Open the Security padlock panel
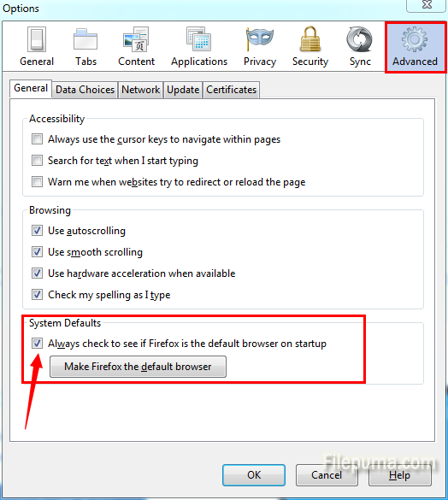 pyautogui.click(x=310, y=46)
